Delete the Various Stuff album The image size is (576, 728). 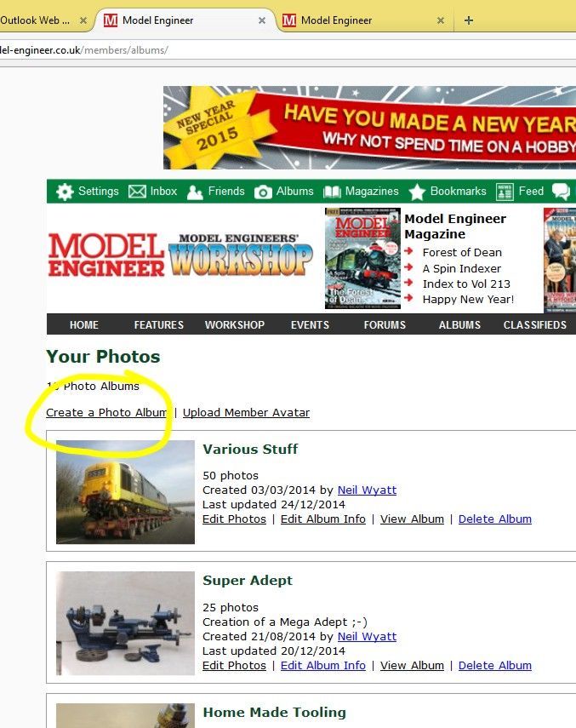point(495,519)
